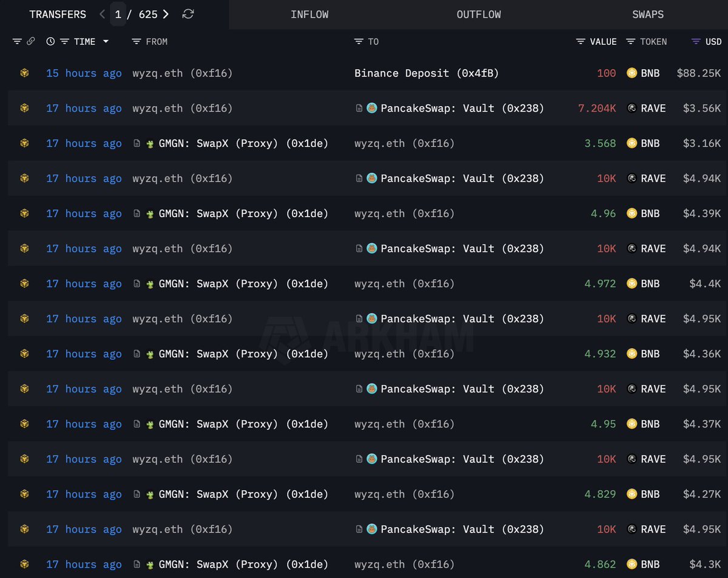Viewport: 728px width, 578px height.
Task: Open the '15 hours ago' transaction link
Action: (x=84, y=73)
